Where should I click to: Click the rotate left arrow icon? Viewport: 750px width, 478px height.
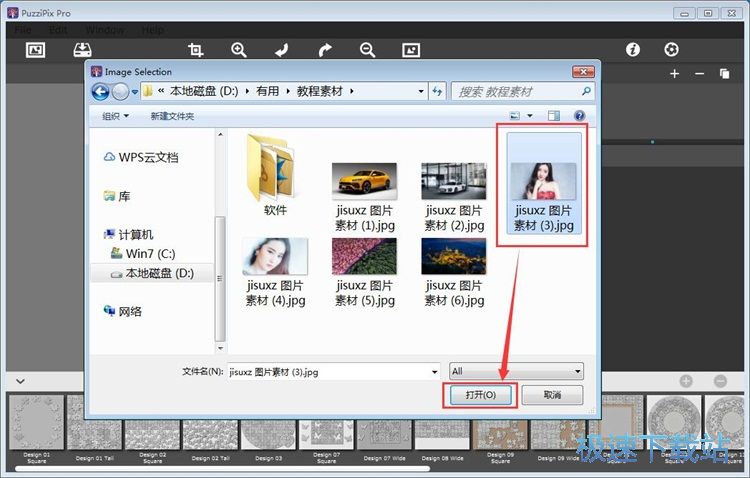[x=282, y=49]
